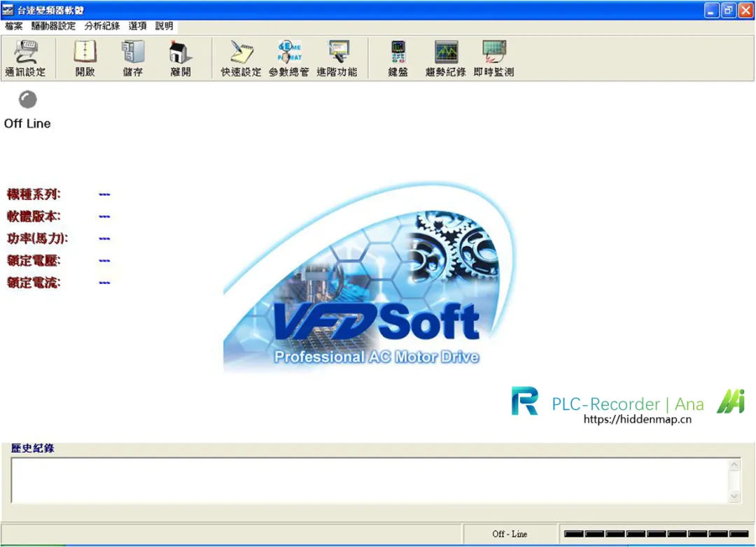The height and width of the screenshot is (547, 756).
Task: Click the 機種系列 label
Action: (x=34, y=194)
